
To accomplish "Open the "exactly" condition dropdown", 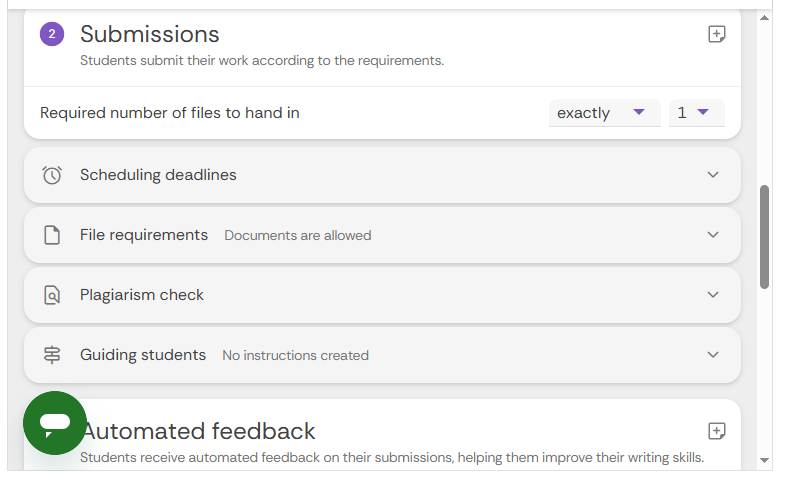I will coord(603,113).
